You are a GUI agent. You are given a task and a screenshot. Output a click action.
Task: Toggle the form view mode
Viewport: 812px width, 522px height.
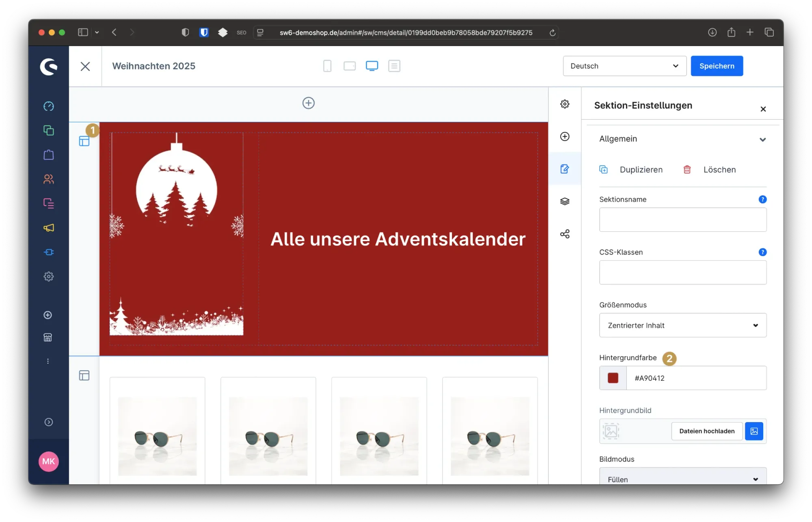click(x=394, y=66)
